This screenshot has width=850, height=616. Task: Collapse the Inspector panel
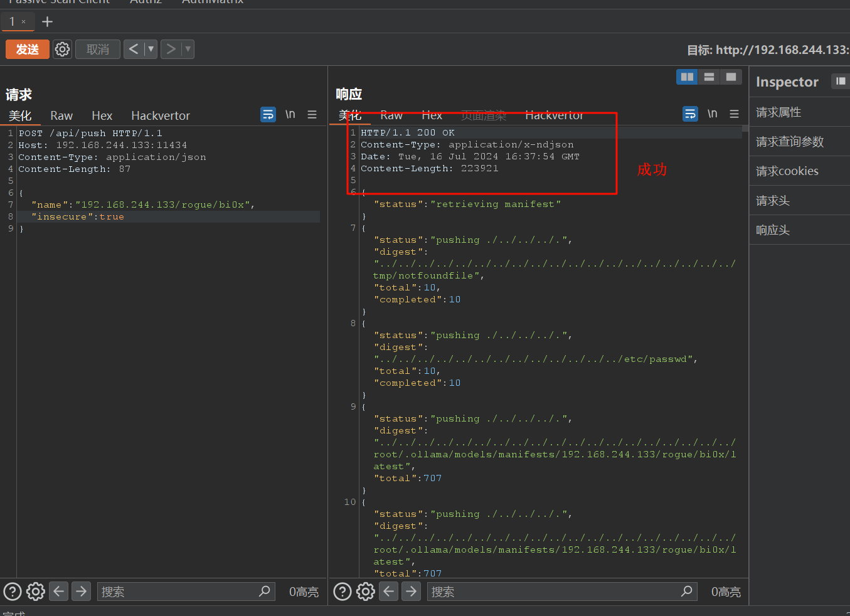[841, 81]
